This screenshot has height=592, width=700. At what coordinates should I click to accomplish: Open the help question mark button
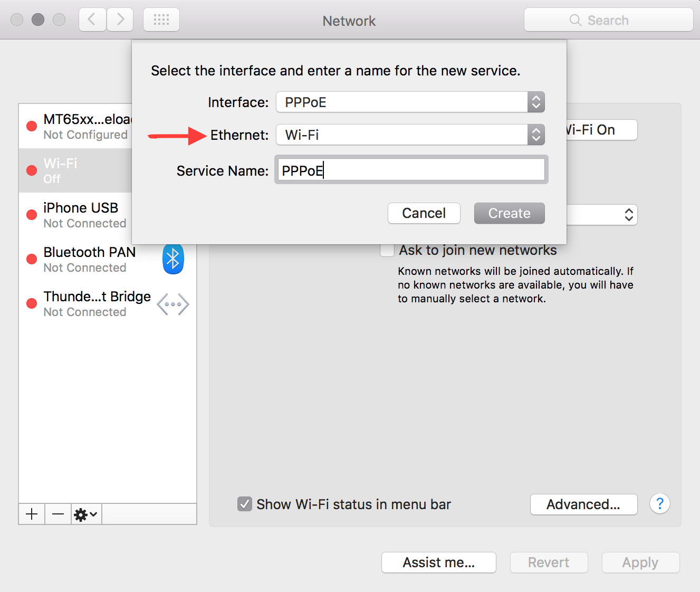660,504
